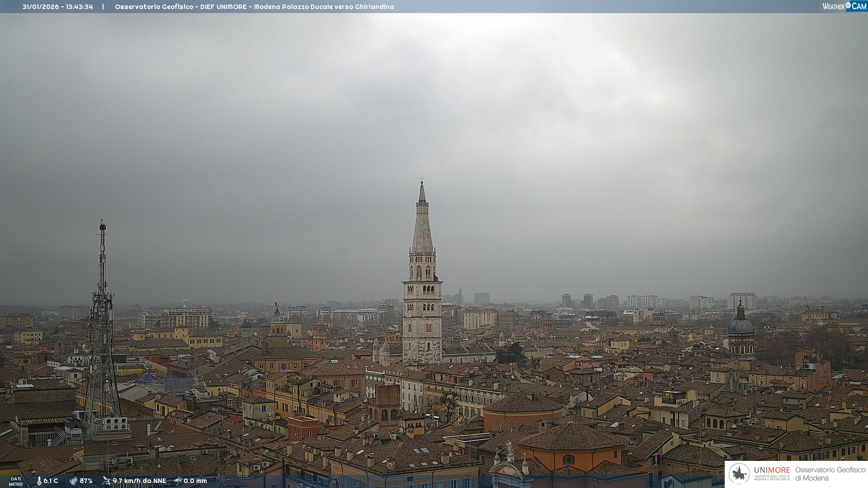
Task: Click the blue church dome on the right
Action: (x=741, y=325)
